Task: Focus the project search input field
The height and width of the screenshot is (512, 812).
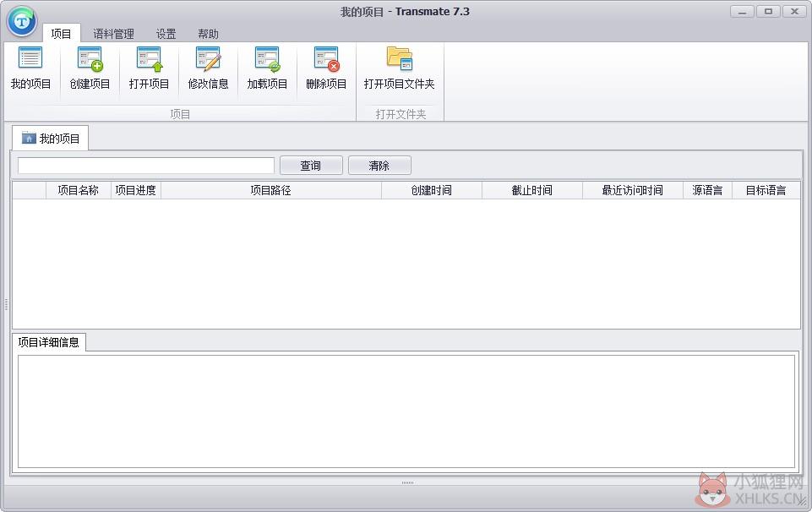Action: tap(146, 166)
